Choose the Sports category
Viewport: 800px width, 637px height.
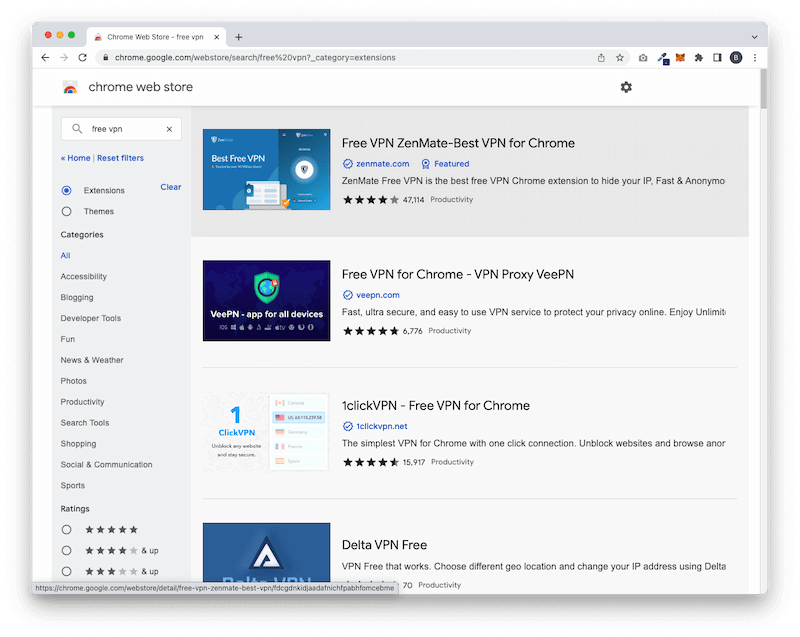(x=72, y=486)
